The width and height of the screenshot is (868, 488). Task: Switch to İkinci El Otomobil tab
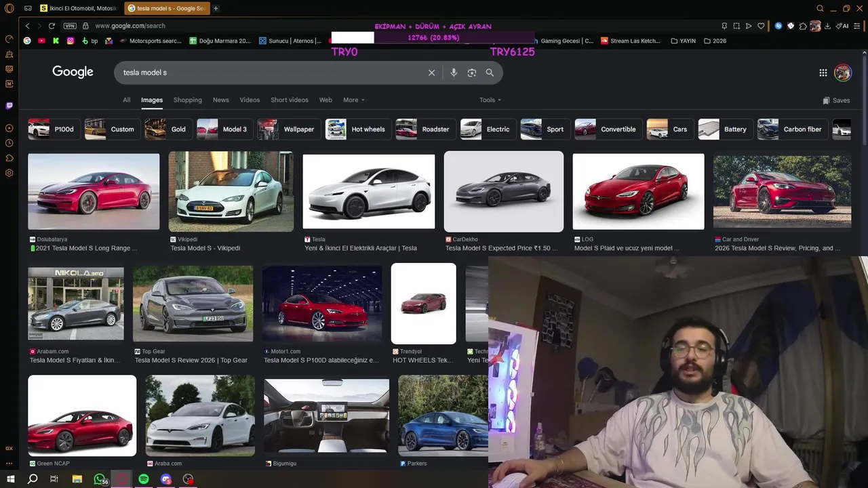[x=79, y=8]
